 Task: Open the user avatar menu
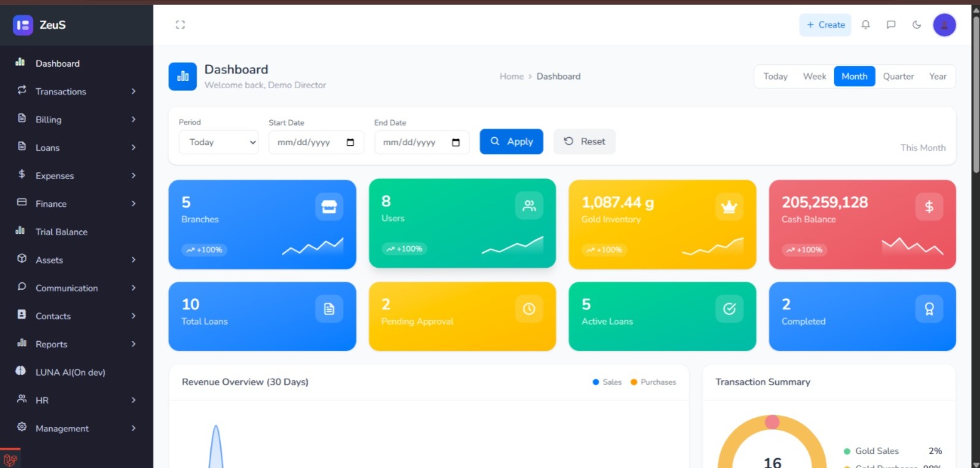[x=944, y=25]
